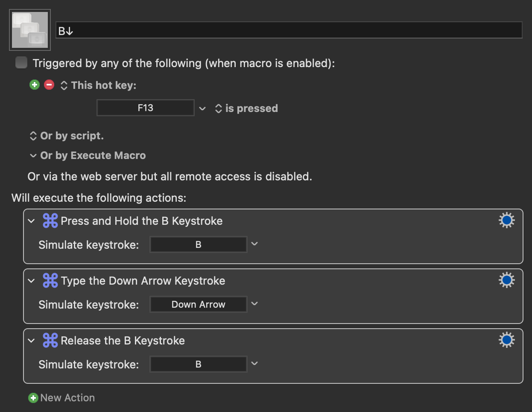This screenshot has width=532, height=412.
Task: Click the F13 hot key field
Action: tap(146, 108)
